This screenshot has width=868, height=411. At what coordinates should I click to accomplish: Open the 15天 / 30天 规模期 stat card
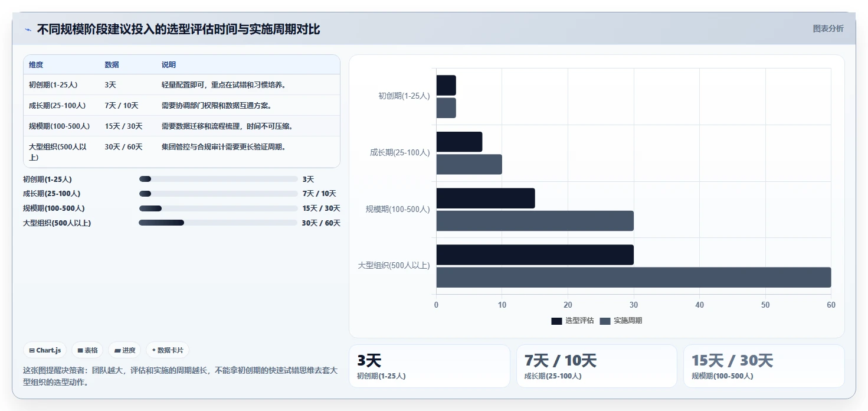[764, 366]
